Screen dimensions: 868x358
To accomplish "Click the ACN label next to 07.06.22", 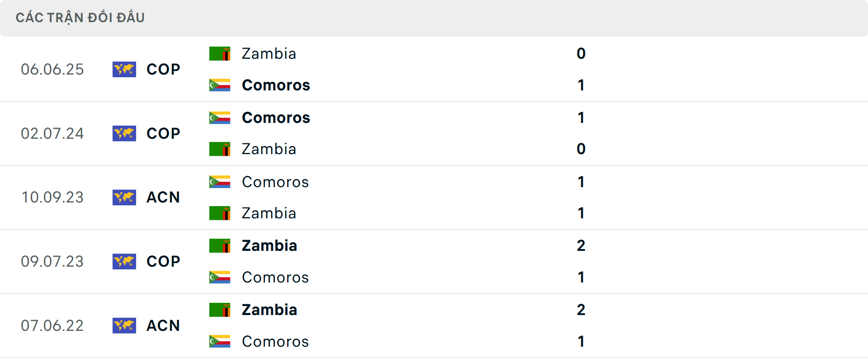I will coord(163,325).
